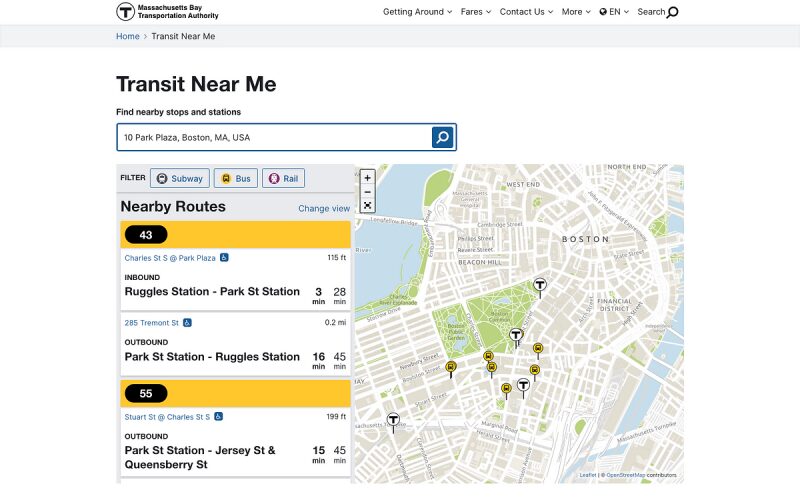Click the Change view link
This screenshot has width=800, height=500.
tap(324, 209)
